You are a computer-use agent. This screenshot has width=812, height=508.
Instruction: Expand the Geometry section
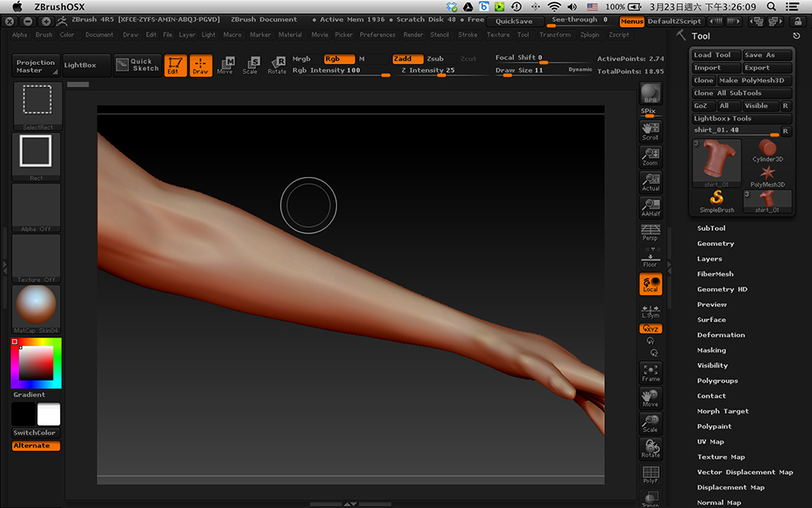715,244
